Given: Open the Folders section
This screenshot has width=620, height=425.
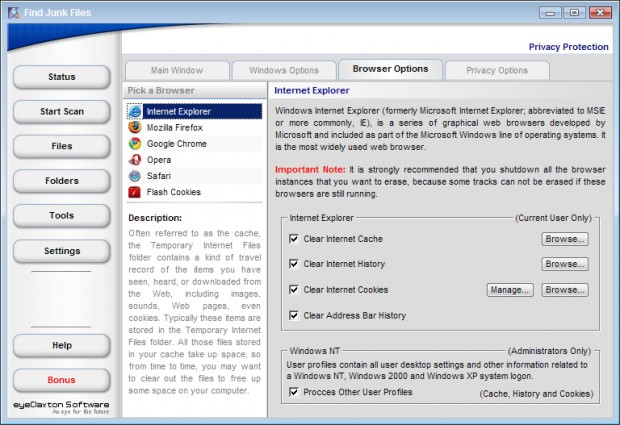Looking at the screenshot, I should [62, 181].
